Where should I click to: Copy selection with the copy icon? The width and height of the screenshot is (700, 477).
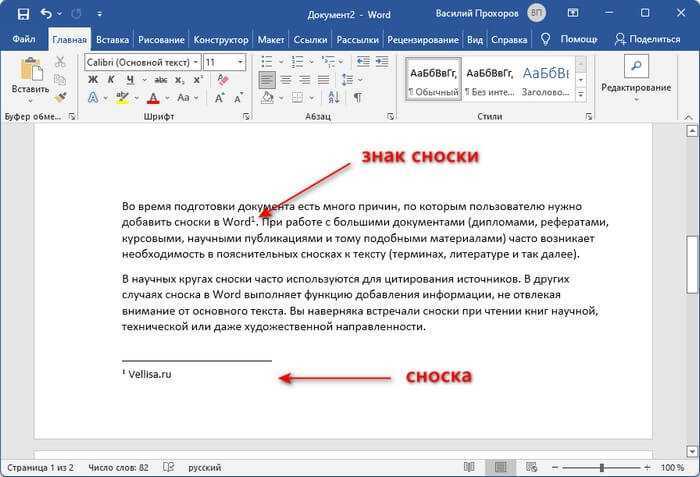coord(60,80)
